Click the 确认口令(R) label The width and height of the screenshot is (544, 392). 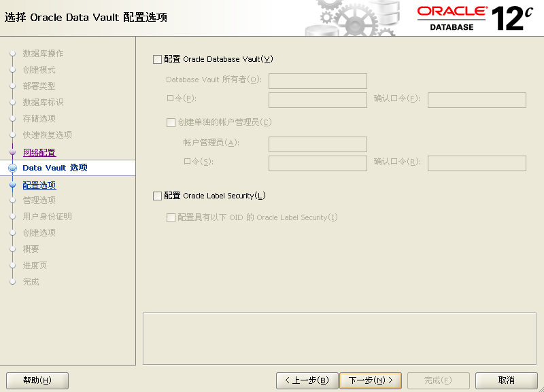click(x=397, y=162)
